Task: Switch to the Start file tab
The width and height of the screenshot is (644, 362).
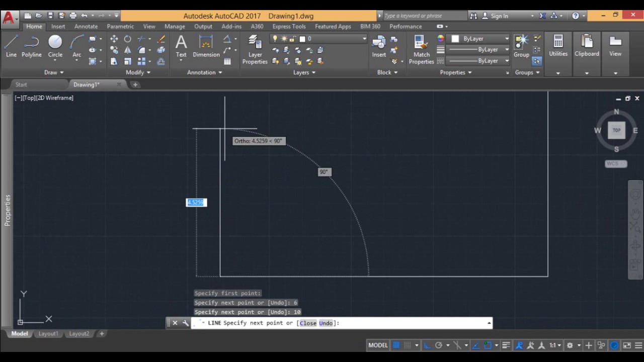Action: (21, 84)
